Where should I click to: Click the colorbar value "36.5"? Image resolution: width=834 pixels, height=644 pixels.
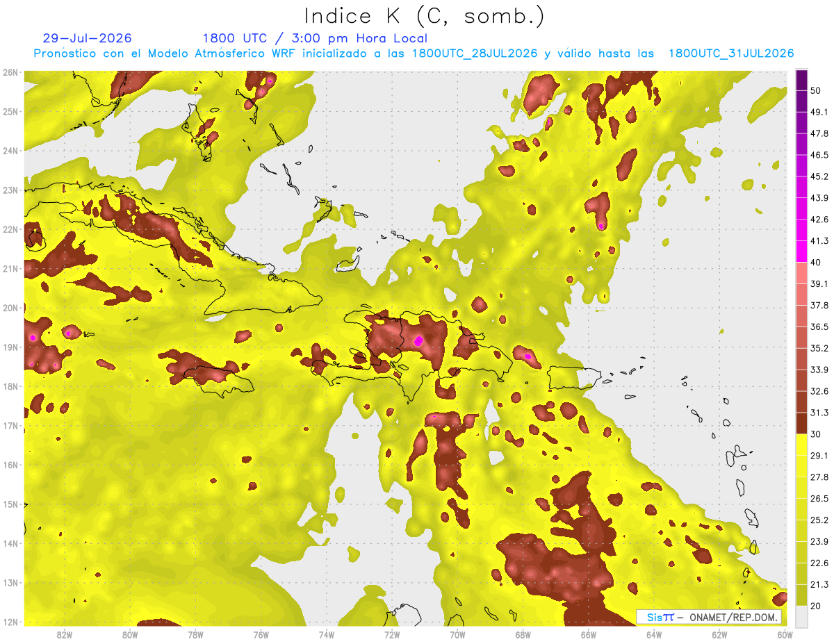pyautogui.click(x=819, y=327)
